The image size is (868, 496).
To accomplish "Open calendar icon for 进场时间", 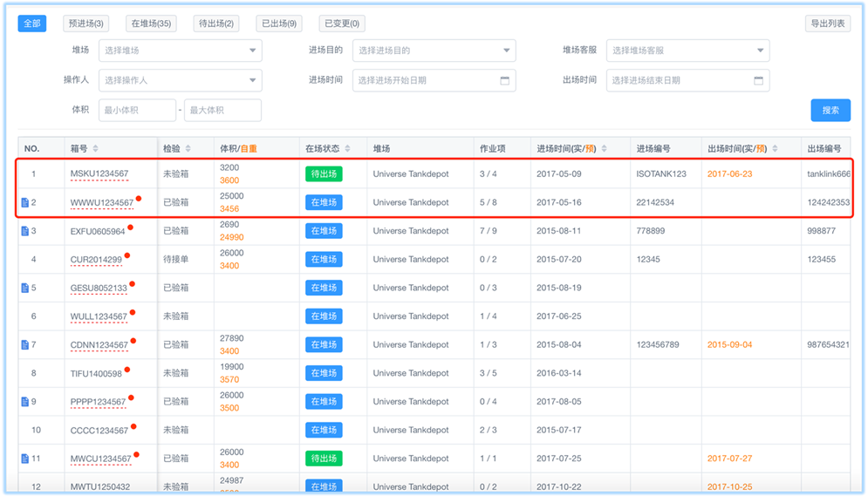I will point(505,80).
